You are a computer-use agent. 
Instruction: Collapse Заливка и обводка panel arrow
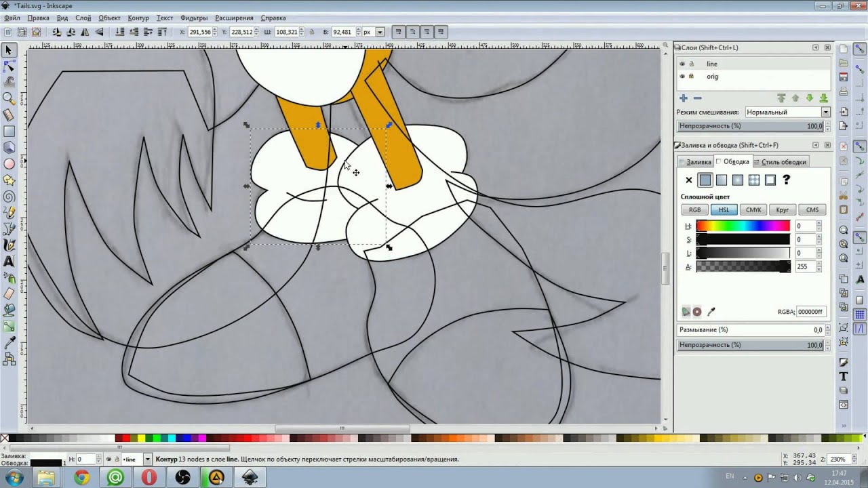coord(816,145)
